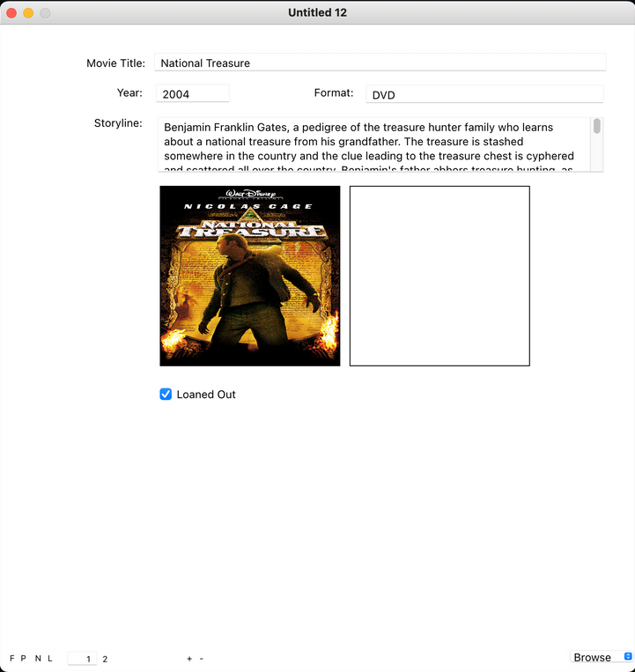Click the total record count 2
Image resolution: width=635 pixels, height=672 pixels.
[x=105, y=659]
